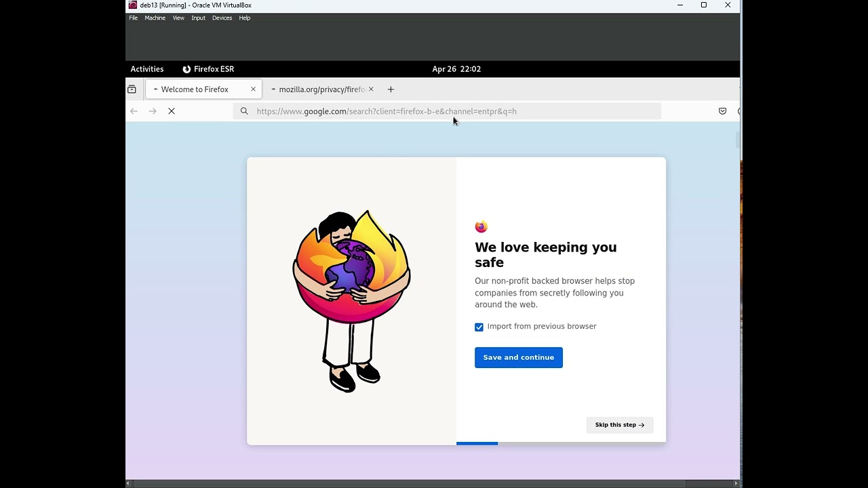The height and width of the screenshot is (488, 868).
Task: Close the mozilla.org privacy tab
Action: 371,89
